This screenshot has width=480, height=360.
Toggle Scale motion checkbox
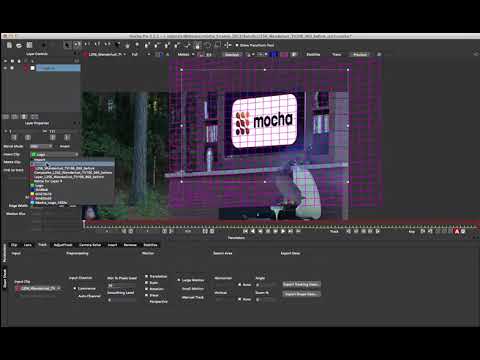click(x=146, y=283)
